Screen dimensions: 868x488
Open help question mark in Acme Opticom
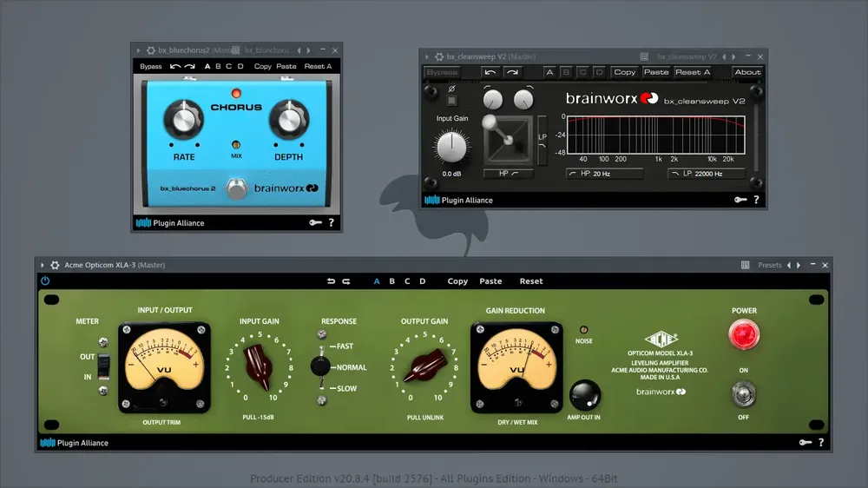[821, 442]
